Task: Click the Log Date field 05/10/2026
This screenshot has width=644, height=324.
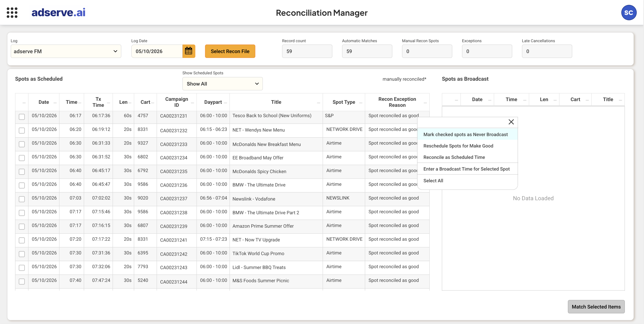Action: [x=157, y=51]
